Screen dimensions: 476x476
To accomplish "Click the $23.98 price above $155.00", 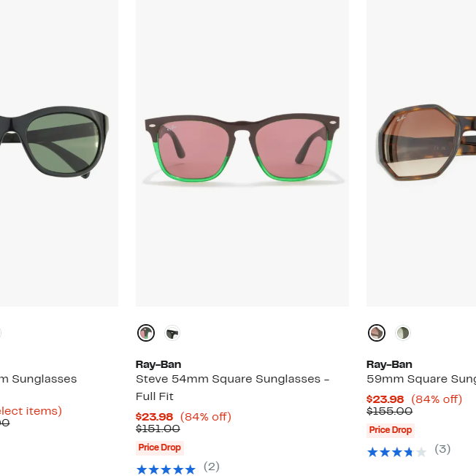I will coord(385,399).
